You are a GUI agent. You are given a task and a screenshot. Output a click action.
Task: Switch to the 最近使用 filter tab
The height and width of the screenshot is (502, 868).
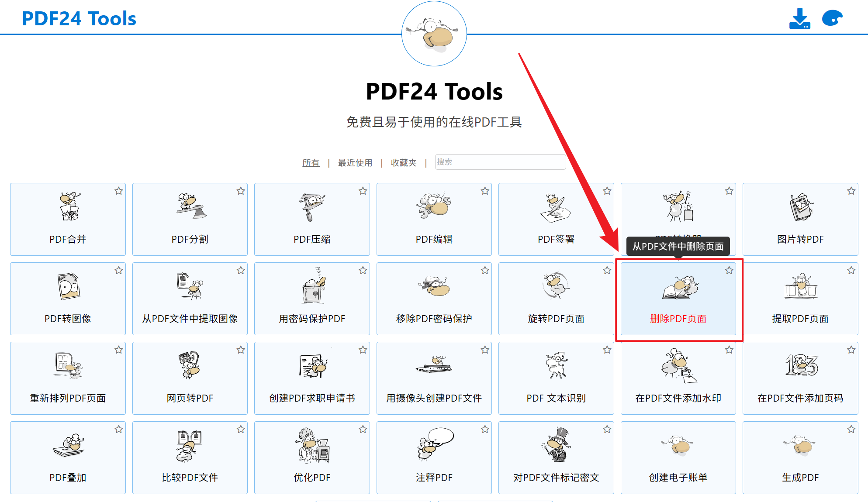[x=355, y=162]
